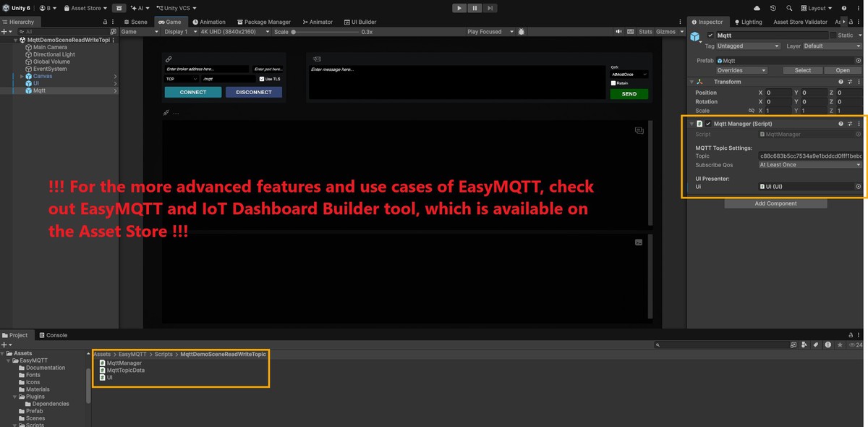Screen dimensions: 868x427
Task: Open the Untagged tag dropdown
Action: click(x=748, y=46)
